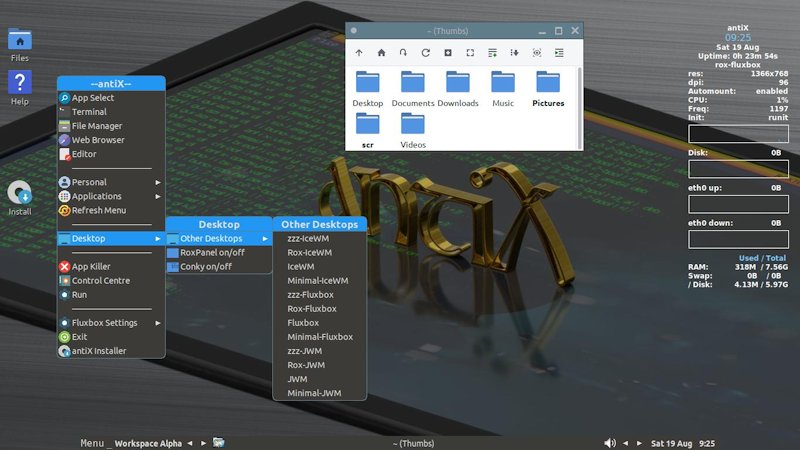Toggle RoxPanel on/off
The height and width of the screenshot is (450, 800).
point(219,253)
